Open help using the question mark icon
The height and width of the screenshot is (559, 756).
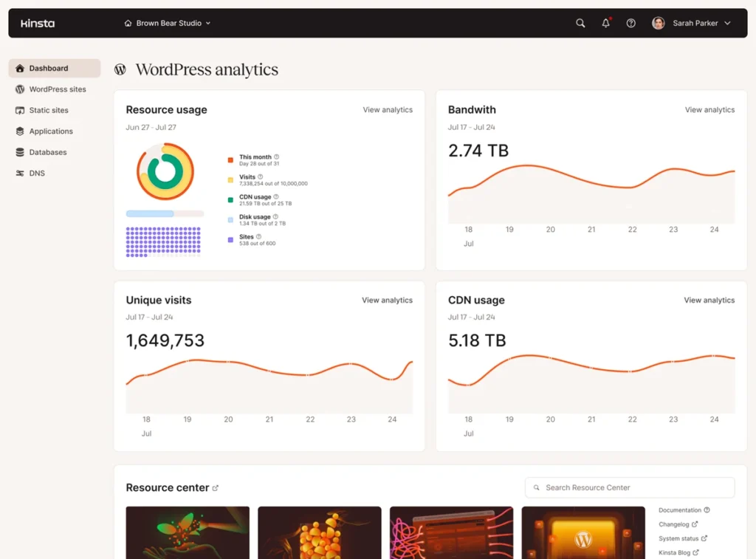coord(630,23)
